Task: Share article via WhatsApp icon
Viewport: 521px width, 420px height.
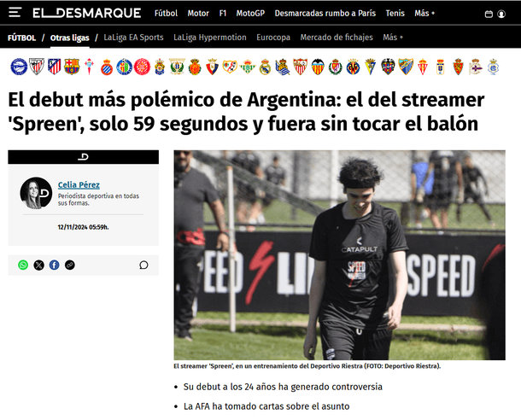Action: tap(23, 265)
